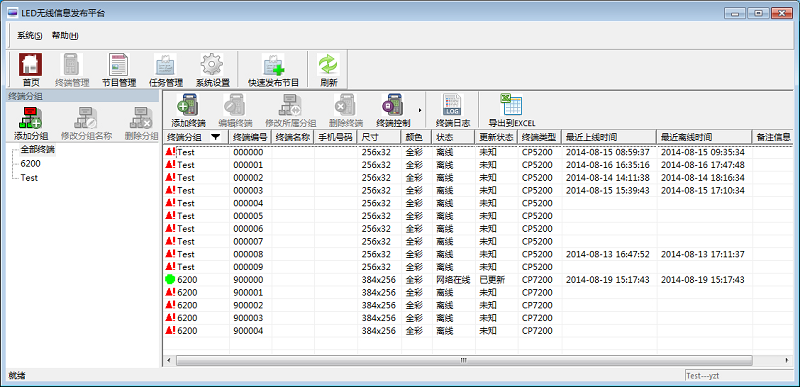Open 节目管理 program management
This screenshot has width=800, height=387.
click(119, 65)
